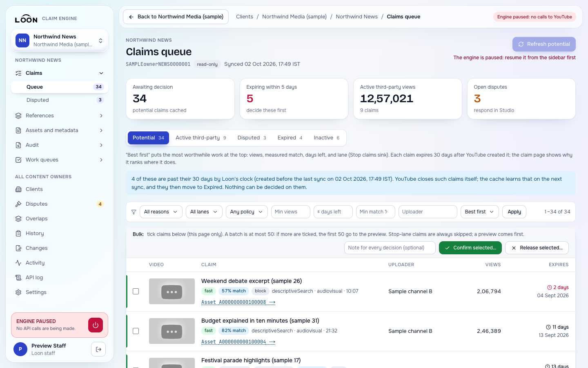Click the Settings gear icon in sidebar
The width and height of the screenshot is (588, 368).
point(18,292)
